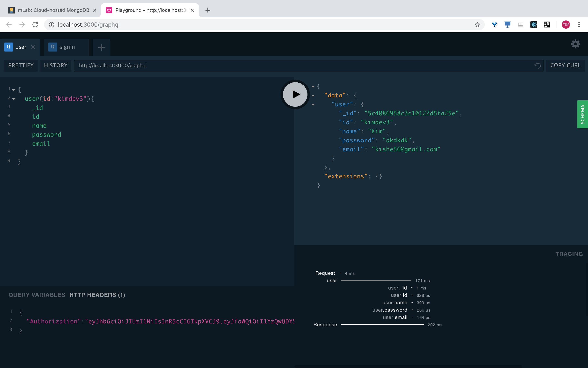Collapse the response root object arrow
588x368 pixels.
[313, 87]
